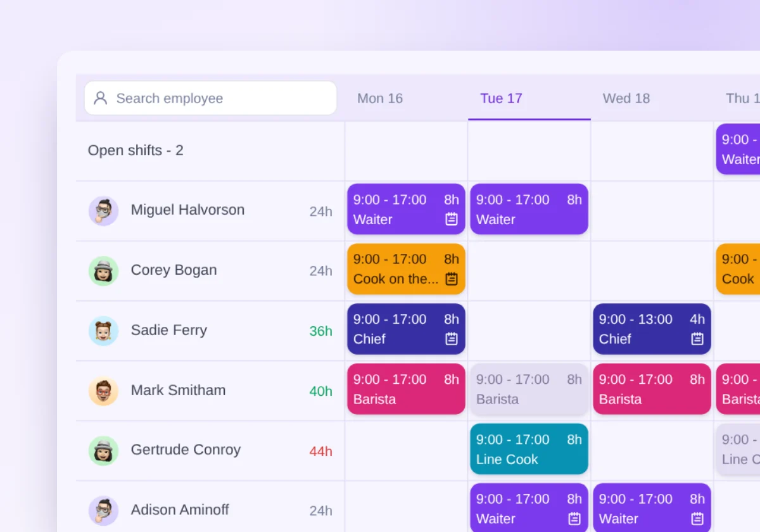Image resolution: width=760 pixels, height=532 pixels.
Task: Click note icon on Adison's Wednesday Waiter shift
Action: pyautogui.click(x=697, y=518)
